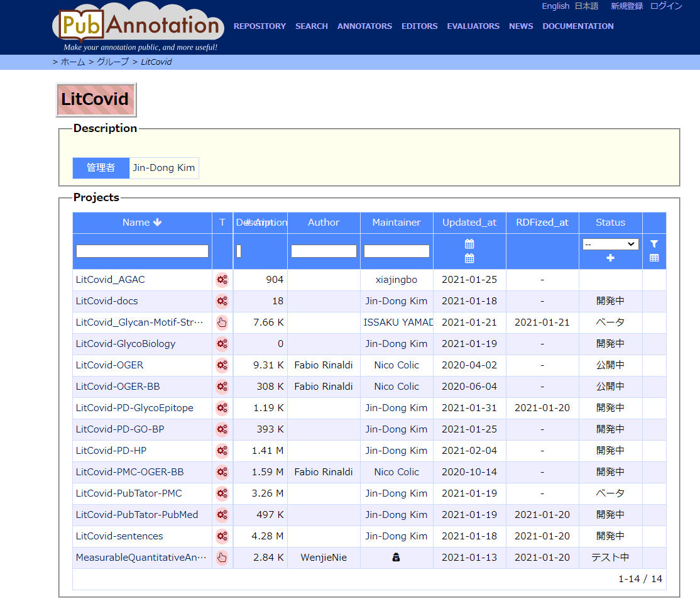Click the table grid icon below the funnel
The height and width of the screenshot is (606, 700).
point(654,258)
